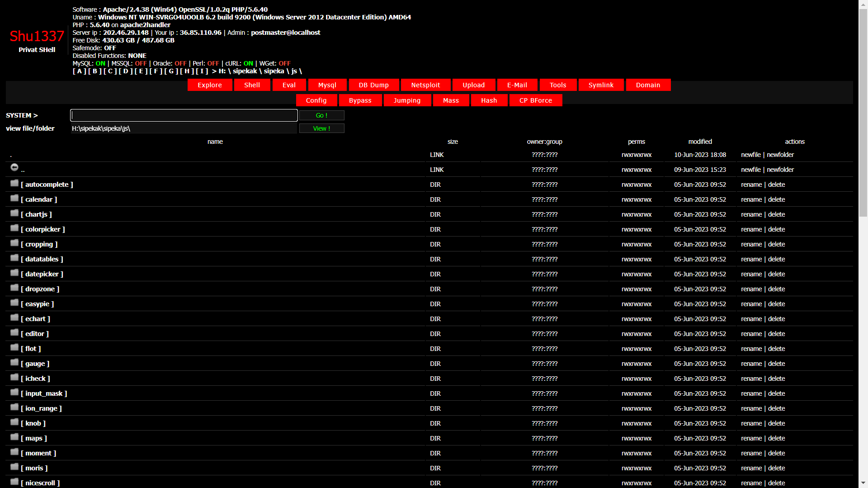Screen dimensions: 868x488
Task: Click the ion_range folder icon
Action: pos(14,407)
